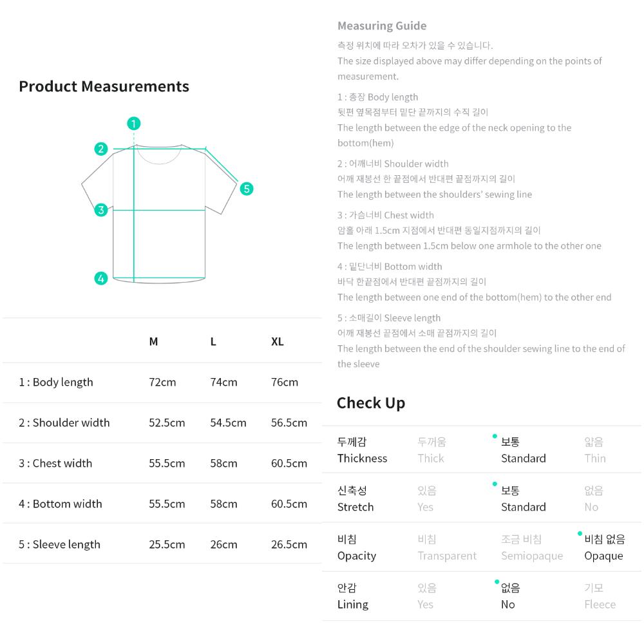Click the number 4 bottom width marker
This screenshot has height=644, width=644.
101,279
